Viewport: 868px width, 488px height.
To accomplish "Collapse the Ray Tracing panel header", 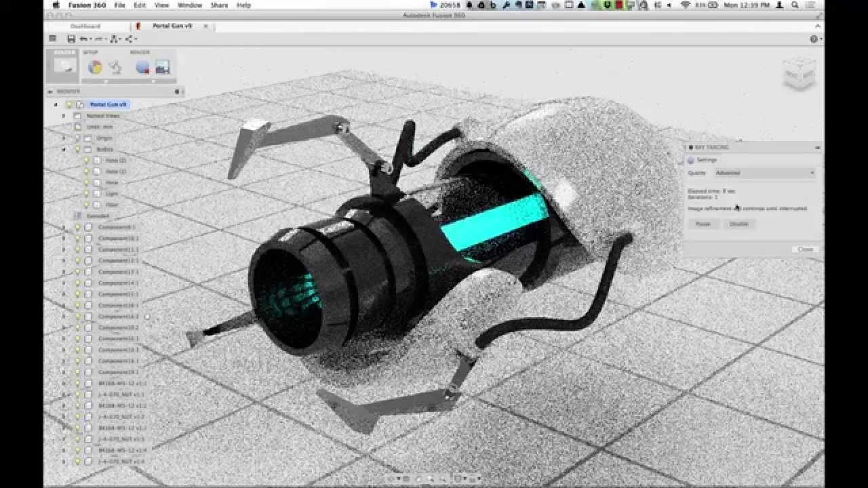I will (817, 147).
